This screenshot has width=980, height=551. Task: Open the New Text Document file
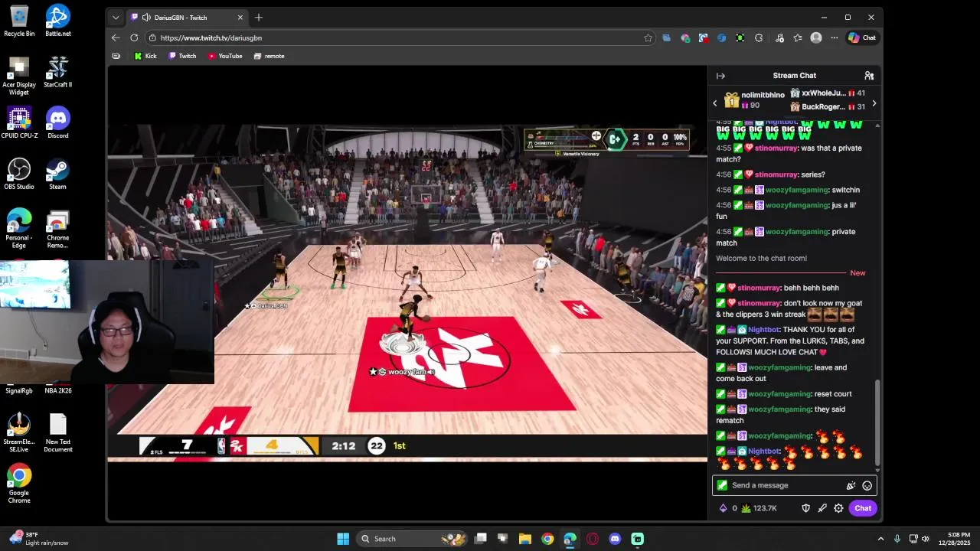click(x=57, y=433)
